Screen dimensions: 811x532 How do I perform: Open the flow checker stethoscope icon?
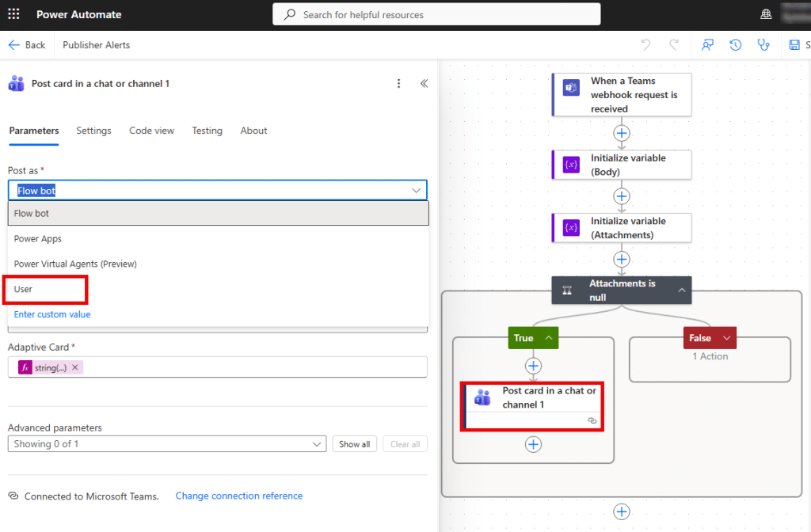(763, 45)
